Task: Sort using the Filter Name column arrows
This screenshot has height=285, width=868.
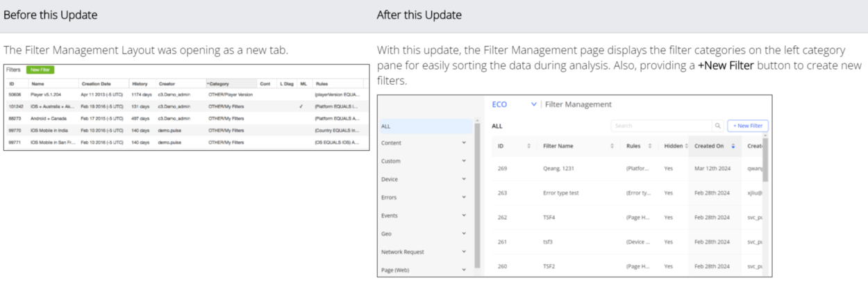Action: coord(612,146)
